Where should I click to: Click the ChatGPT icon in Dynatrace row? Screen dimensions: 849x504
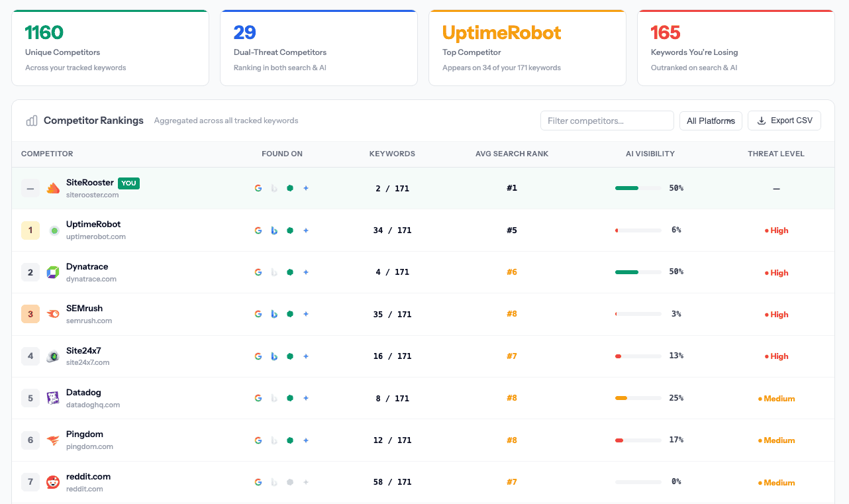tap(290, 272)
